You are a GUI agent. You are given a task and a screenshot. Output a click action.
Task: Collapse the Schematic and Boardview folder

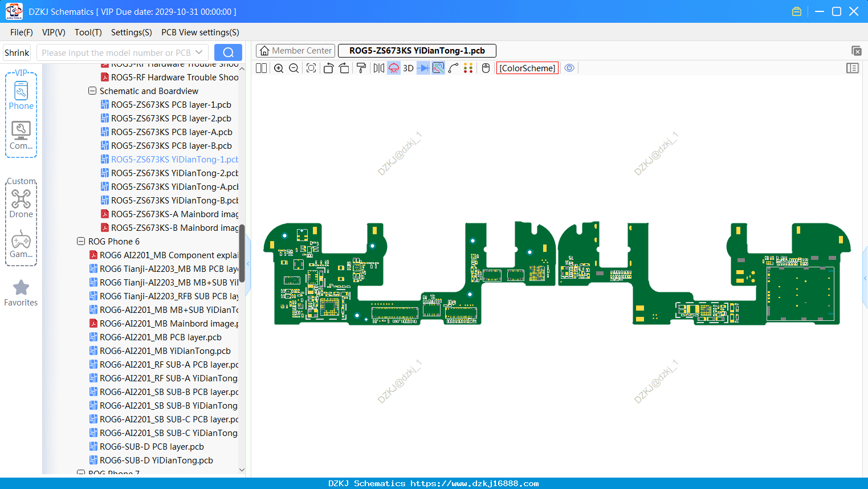(x=92, y=91)
